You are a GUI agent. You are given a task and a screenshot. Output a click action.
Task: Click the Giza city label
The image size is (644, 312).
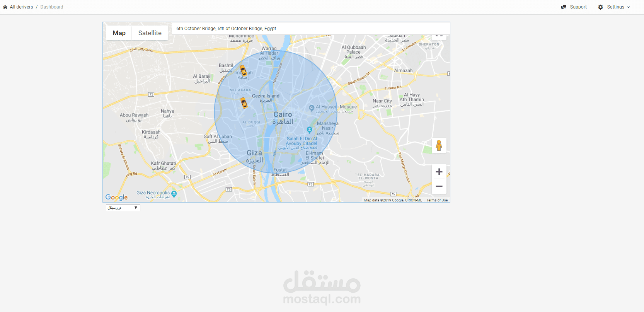[254, 156]
